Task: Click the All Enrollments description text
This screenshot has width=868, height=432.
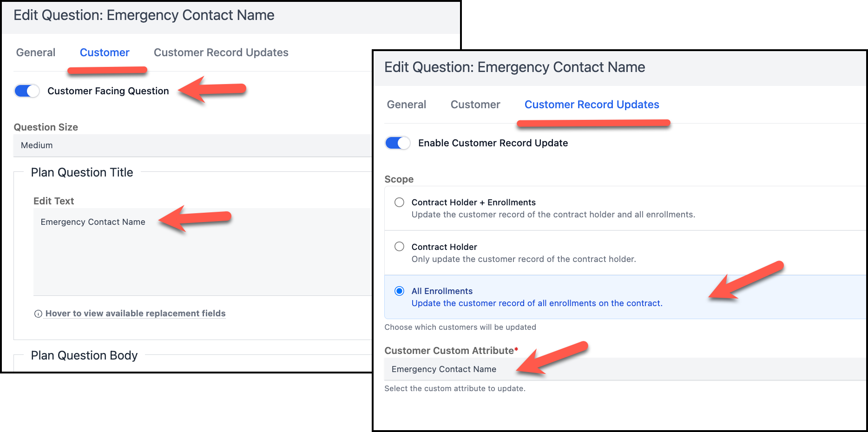Action: click(537, 303)
